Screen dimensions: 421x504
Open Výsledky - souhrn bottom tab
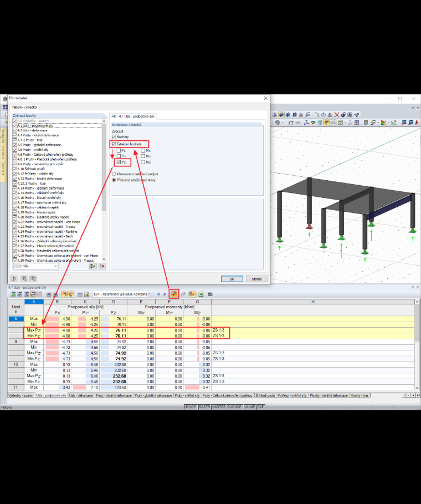tap(21, 396)
